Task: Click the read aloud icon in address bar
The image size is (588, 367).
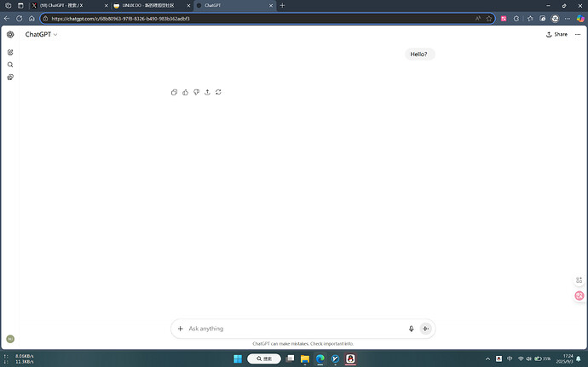Action: 478,19
